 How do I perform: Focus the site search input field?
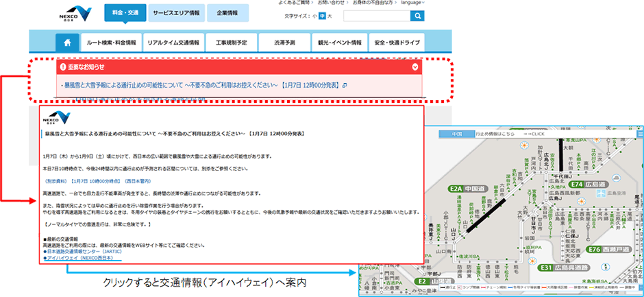[x=377, y=16]
